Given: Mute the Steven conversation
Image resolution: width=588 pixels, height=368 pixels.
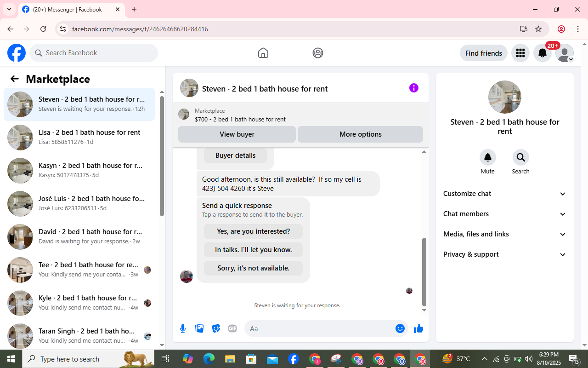Looking at the screenshot, I should [488, 157].
